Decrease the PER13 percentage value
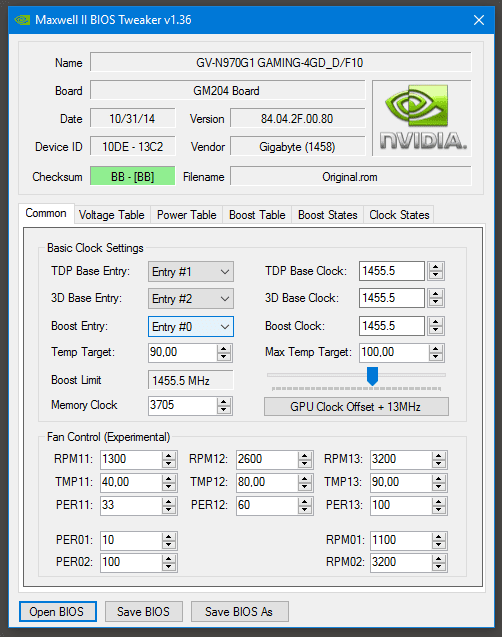The image size is (502, 637). pos(439,510)
